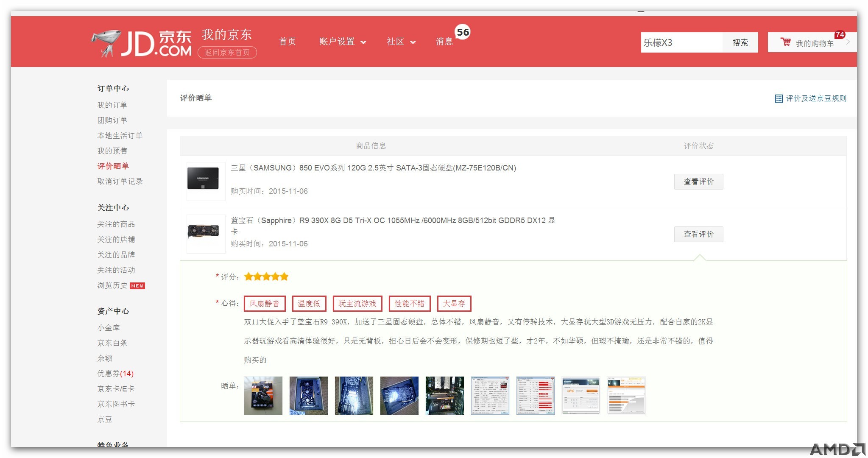Open 余额 in the sidebar

coord(105,358)
